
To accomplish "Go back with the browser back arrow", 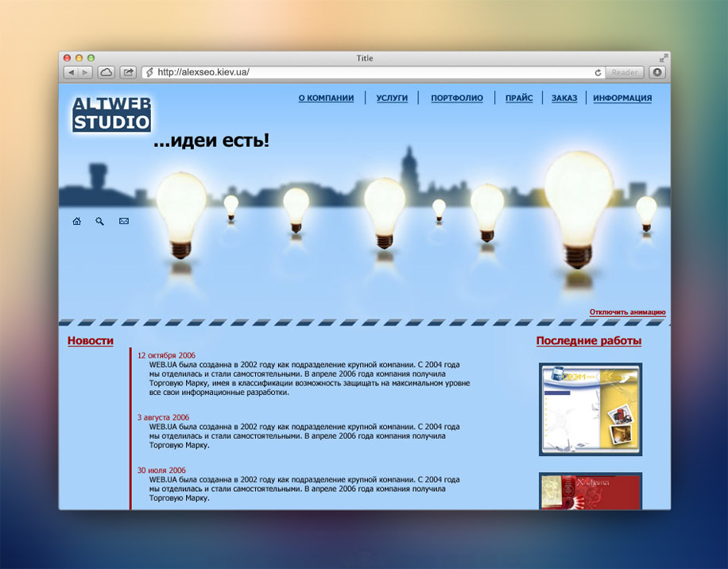I will pos(71,72).
